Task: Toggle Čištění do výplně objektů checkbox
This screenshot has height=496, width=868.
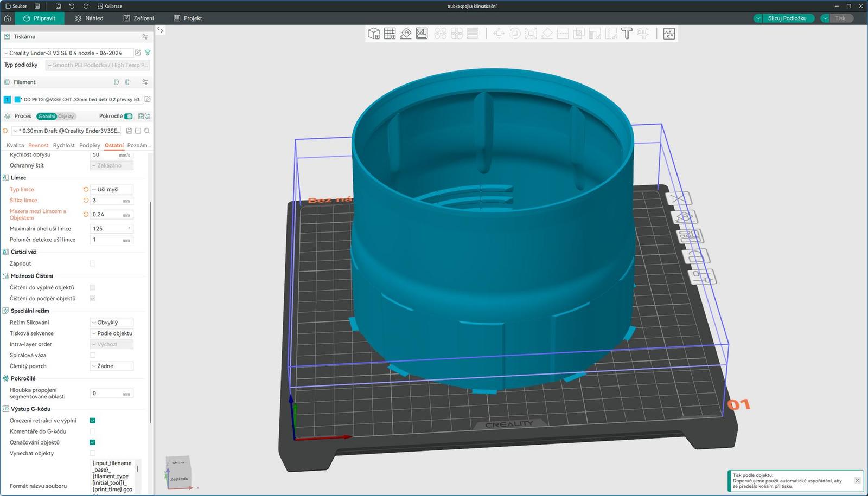Action: pyautogui.click(x=92, y=287)
